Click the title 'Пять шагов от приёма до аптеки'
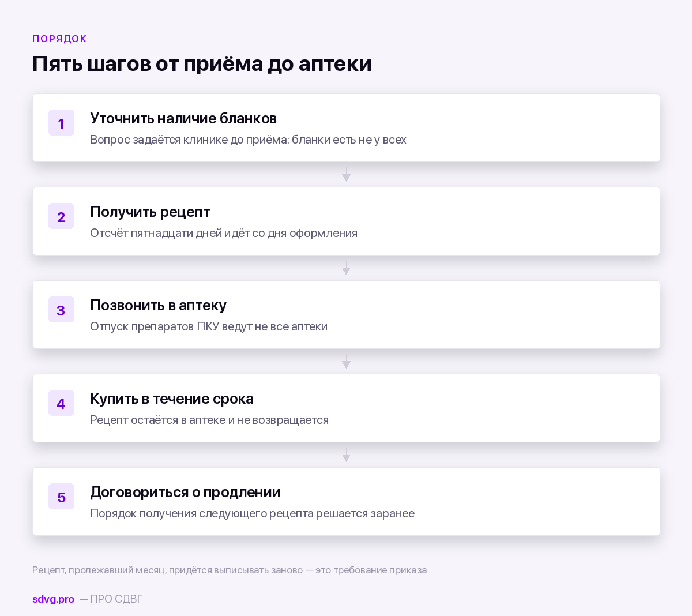 pos(202,63)
